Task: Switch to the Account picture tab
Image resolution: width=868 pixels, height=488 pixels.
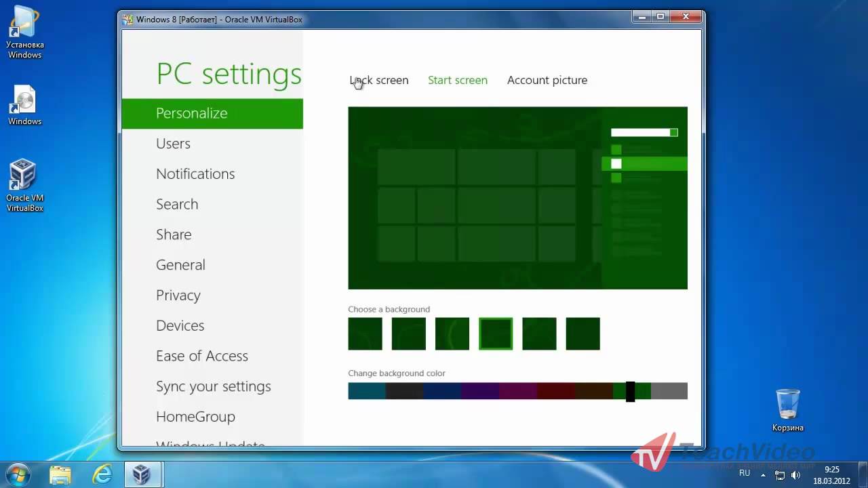Action: 547,80
